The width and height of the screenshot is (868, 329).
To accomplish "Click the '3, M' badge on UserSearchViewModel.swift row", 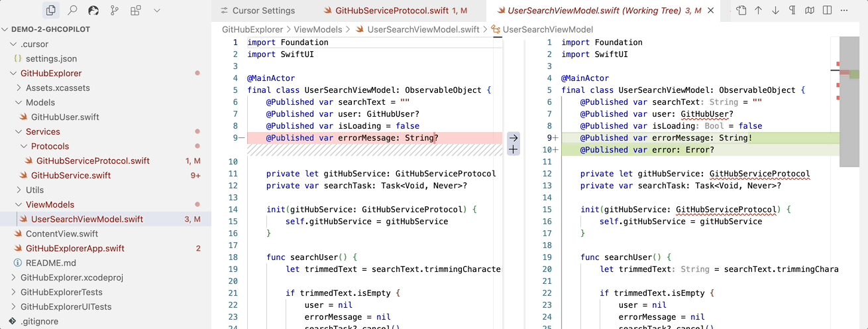I will tap(193, 219).
